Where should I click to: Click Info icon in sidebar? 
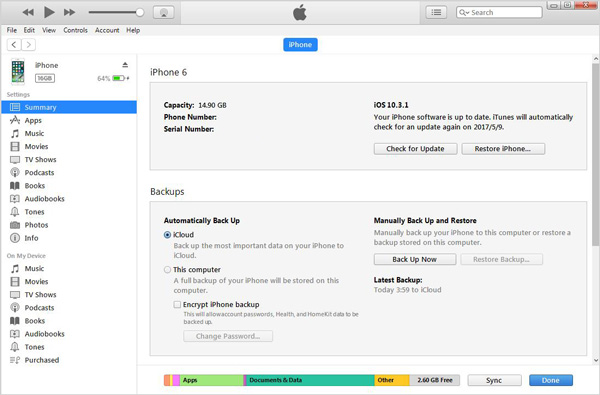tap(15, 238)
